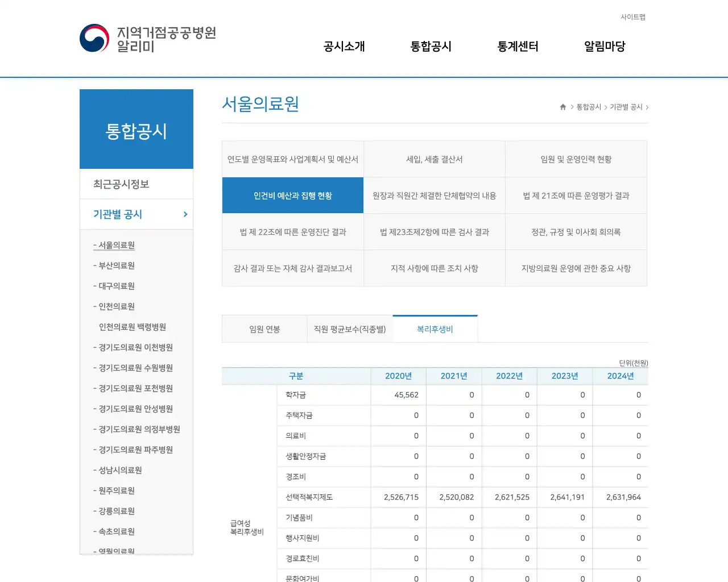The height and width of the screenshot is (582, 728).
Task: Click 최근공시정보 in the sidebar
Action: coord(121,184)
